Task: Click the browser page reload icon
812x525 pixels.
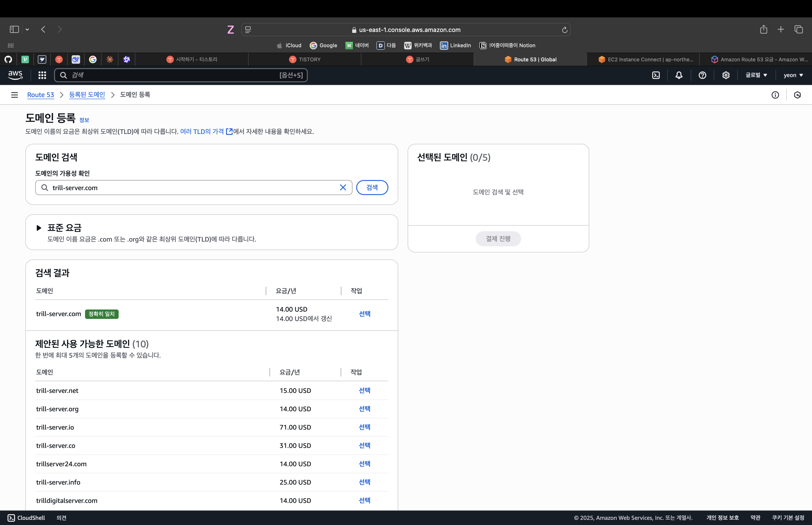Action: (x=564, y=30)
